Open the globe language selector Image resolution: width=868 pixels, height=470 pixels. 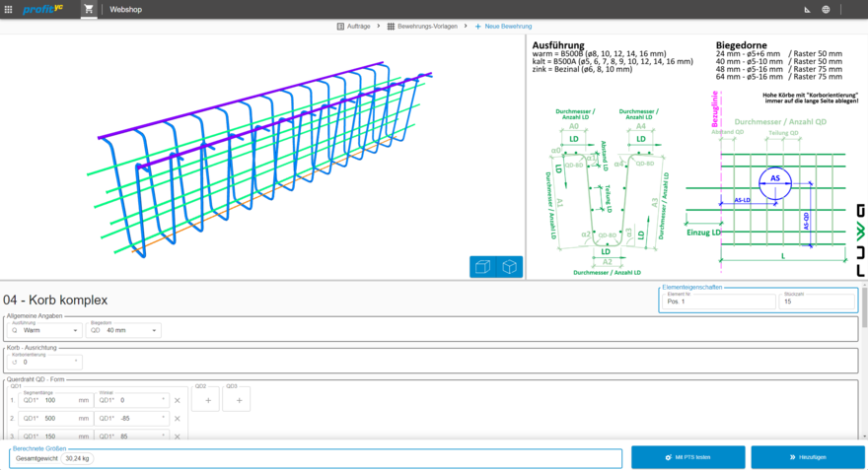click(x=826, y=10)
